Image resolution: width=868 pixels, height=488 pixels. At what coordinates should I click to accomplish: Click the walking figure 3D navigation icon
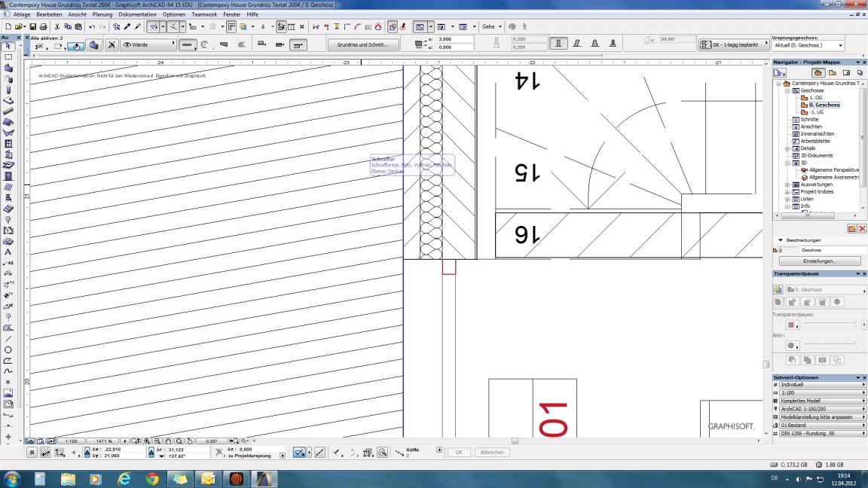tap(524, 26)
